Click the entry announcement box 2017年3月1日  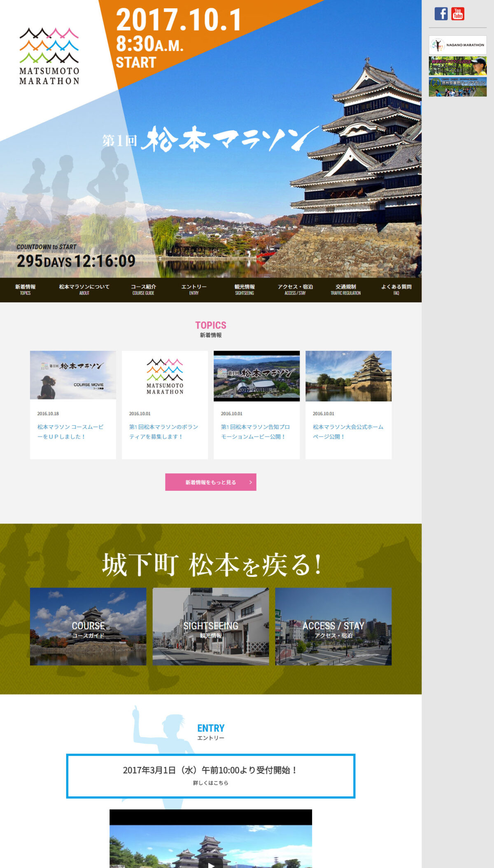pyautogui.click(x=211, y=776)
